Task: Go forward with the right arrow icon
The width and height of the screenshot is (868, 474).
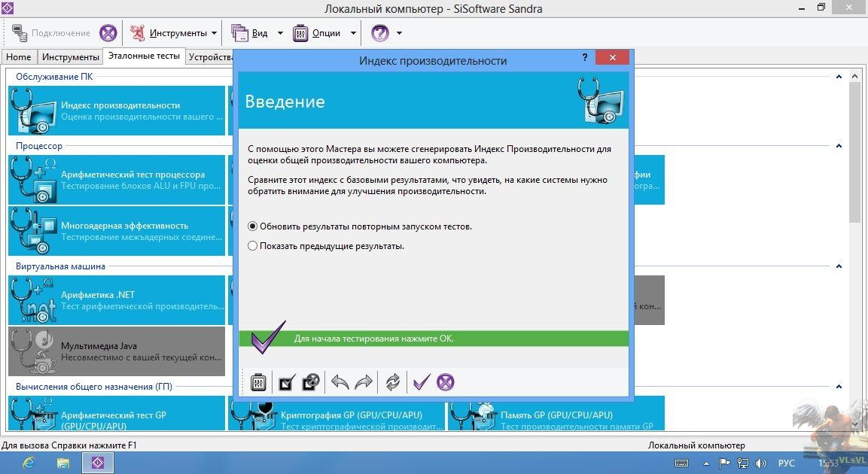Action: tap(364, 382)
